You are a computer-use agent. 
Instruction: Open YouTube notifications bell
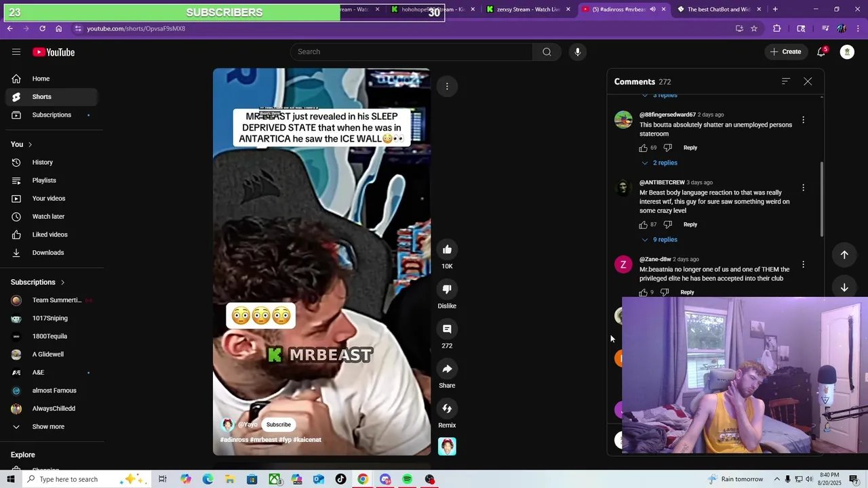(821, 52)
